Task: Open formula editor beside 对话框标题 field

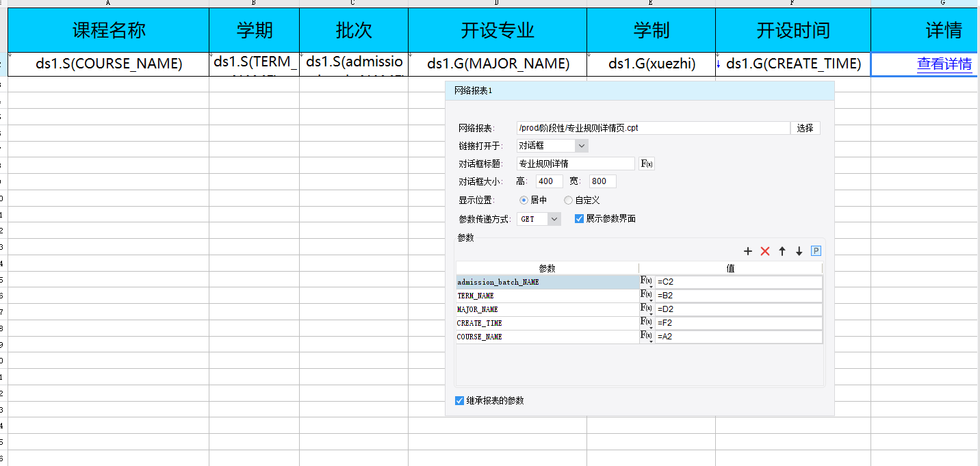Action: coord(646,164)
